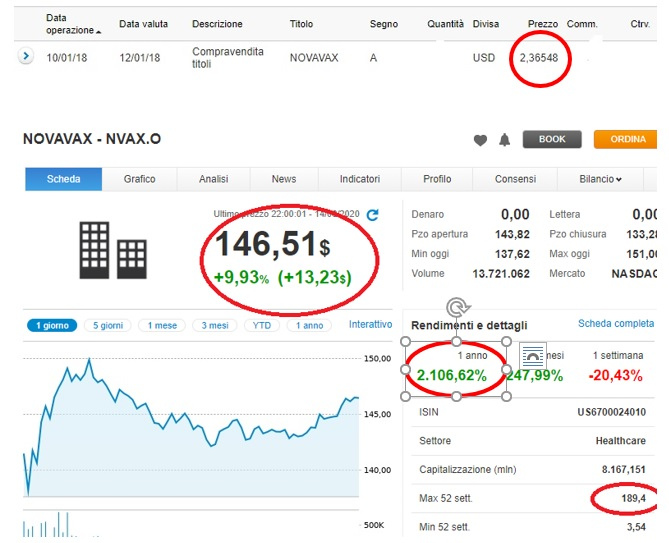Click the Pzo apertura value 143,82

pyautogui.click(x=512, y=235)
